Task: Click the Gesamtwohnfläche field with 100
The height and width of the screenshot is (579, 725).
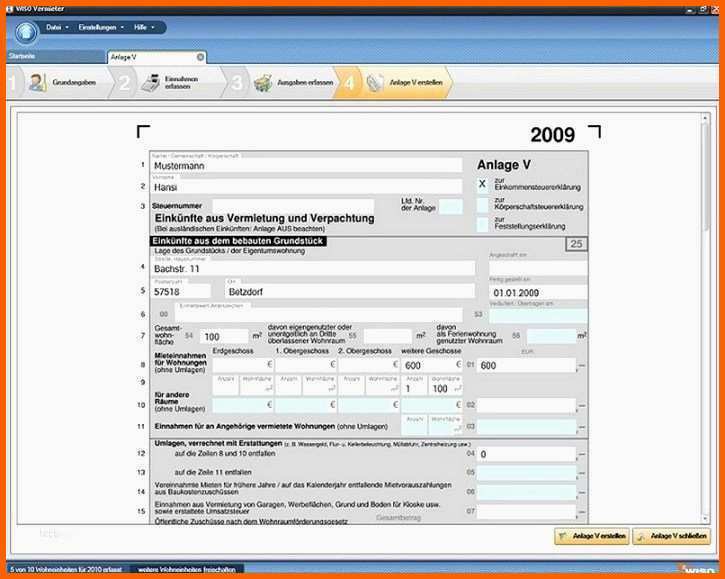Action: [224, 337]
